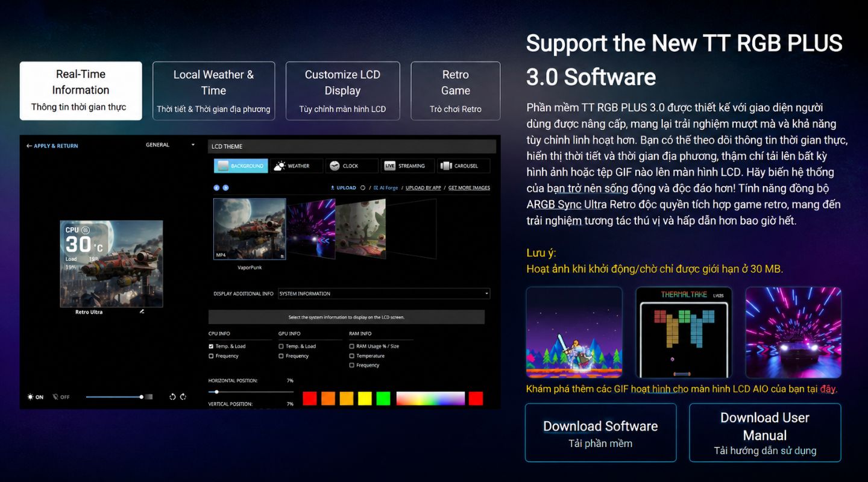Open the AI Forge link
Image resolution: width=868 pixels, height=482 pixels.
[386, 188]
